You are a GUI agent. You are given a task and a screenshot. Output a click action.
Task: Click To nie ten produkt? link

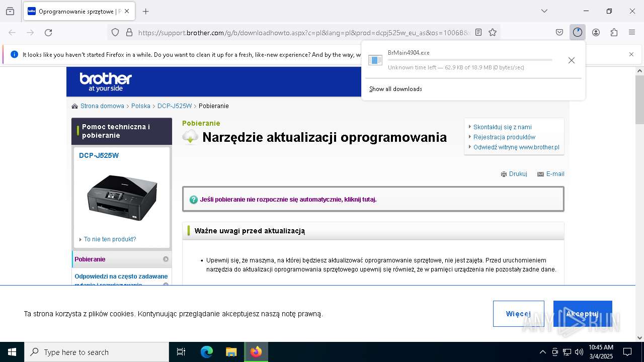point(110,239)
